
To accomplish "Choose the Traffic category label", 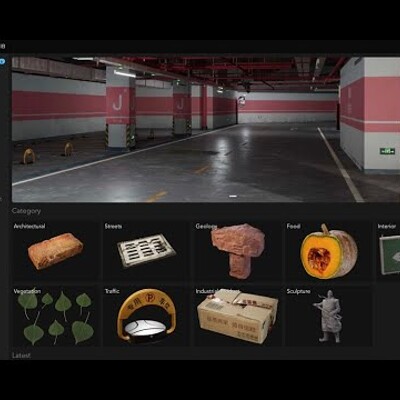I will [112, 291].
